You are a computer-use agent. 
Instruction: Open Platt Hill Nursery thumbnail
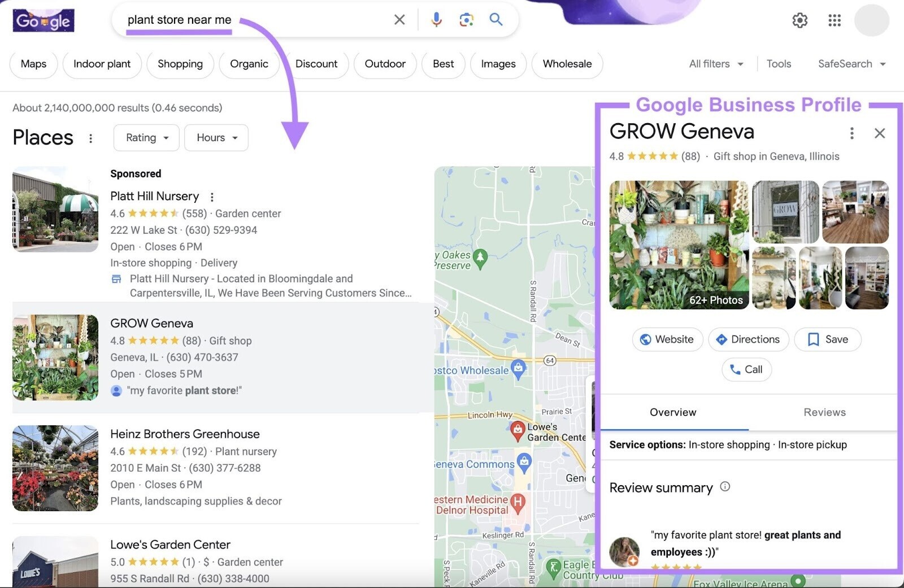tap(55, 209)
